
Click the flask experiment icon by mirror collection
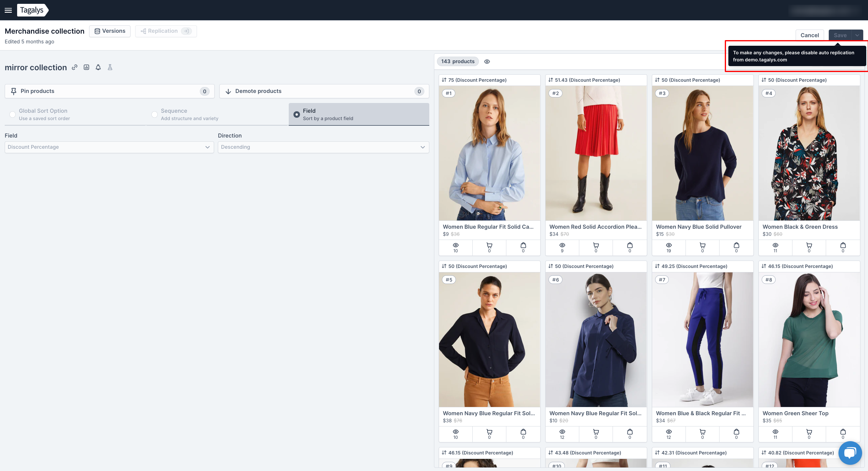tap(110, 67)
